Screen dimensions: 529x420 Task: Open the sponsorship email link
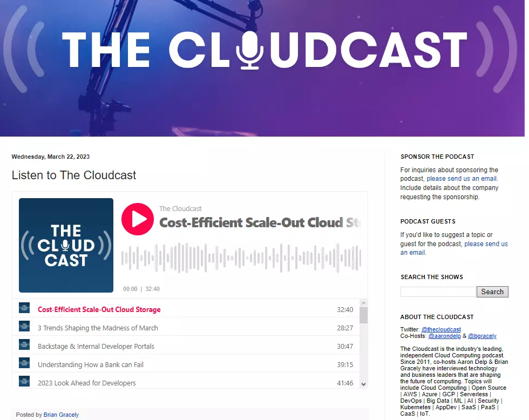tap(461, 178)
